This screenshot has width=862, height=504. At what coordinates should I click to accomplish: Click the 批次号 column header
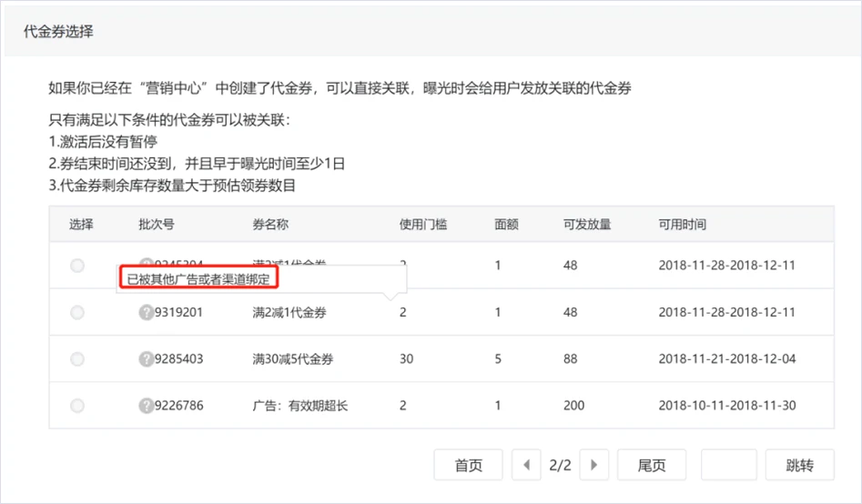tap(156, 224)
